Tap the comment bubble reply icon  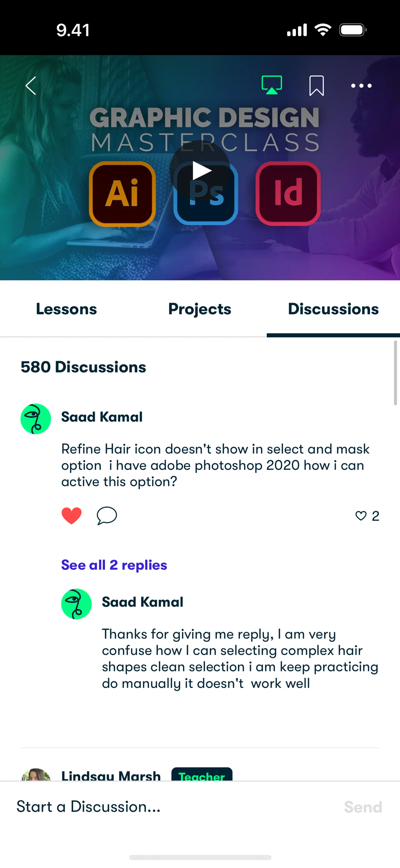click(107, 516)
